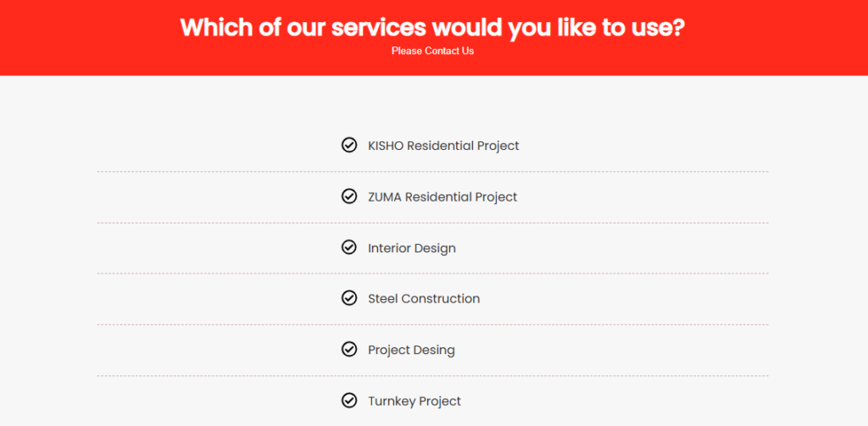Screen dimensions: 868x426
Task: Click the dashed line under Interior Design
Action: 433,274
